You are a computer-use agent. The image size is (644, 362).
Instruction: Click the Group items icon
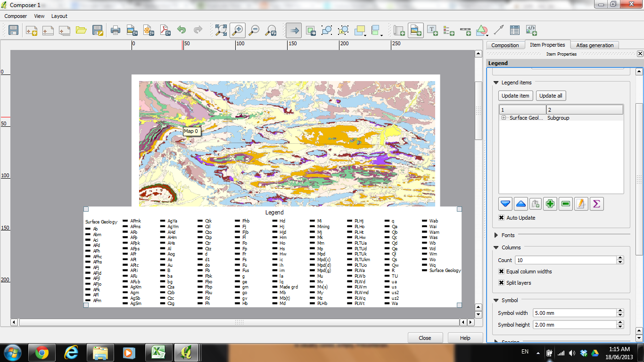point(327,31)
